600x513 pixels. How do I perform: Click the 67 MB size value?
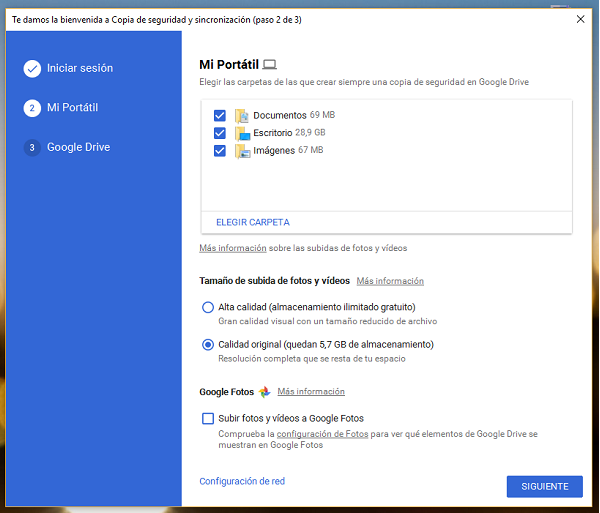pos(311,150)
